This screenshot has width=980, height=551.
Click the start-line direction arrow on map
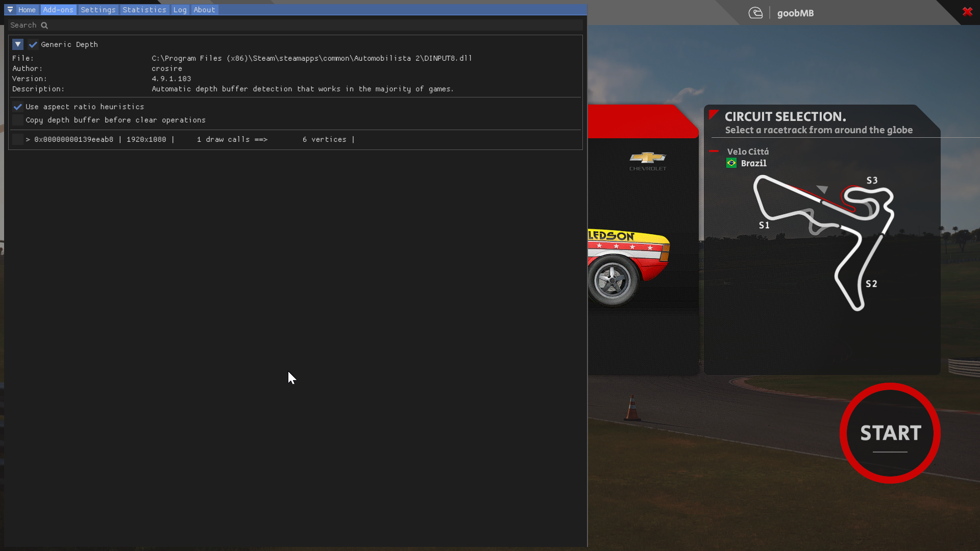(822, 189)
